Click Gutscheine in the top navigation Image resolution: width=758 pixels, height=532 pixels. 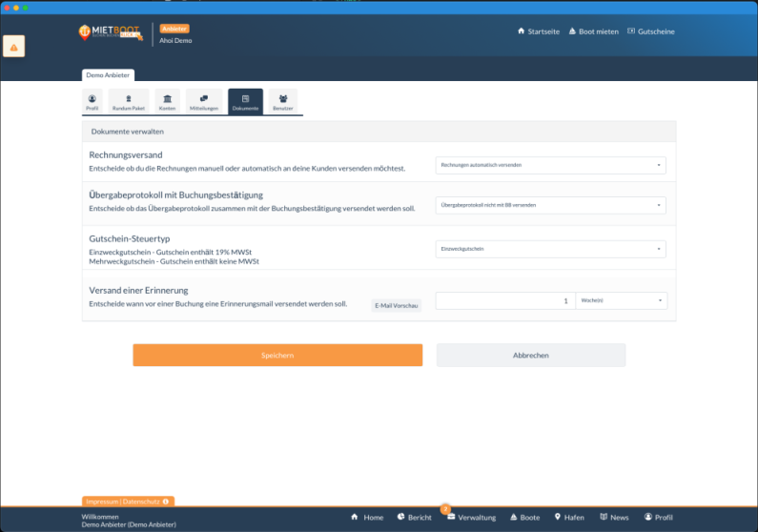click(x=650, y=31)
